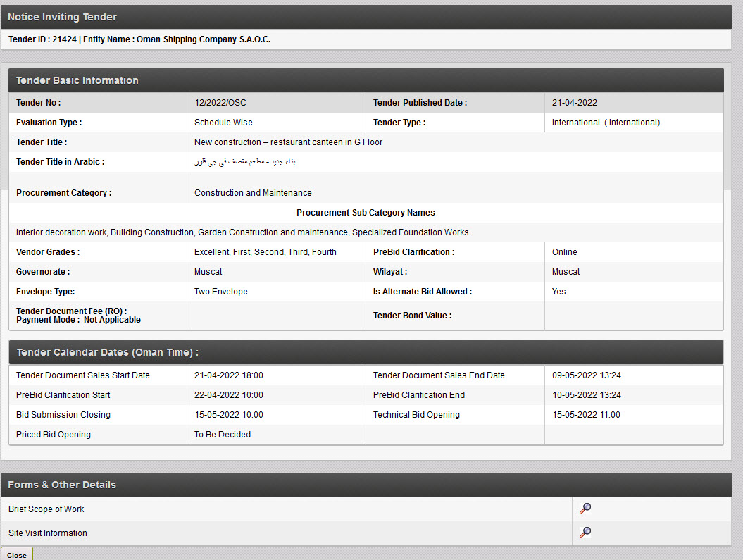Viewport: 743px width, 560px height.
Task: Click the Close button
Action: coord(17,554)
